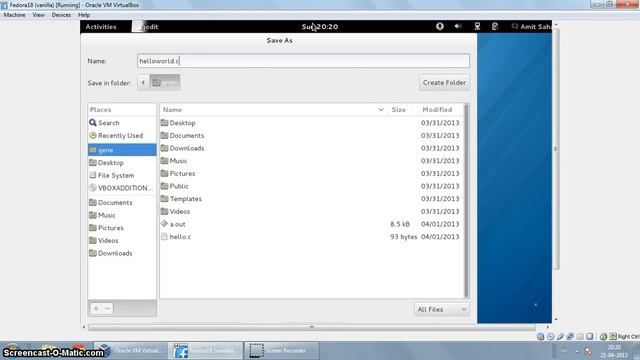Click the hello.c file icon
The height and width of the screenshot is (360, 640).
[164, 237]
